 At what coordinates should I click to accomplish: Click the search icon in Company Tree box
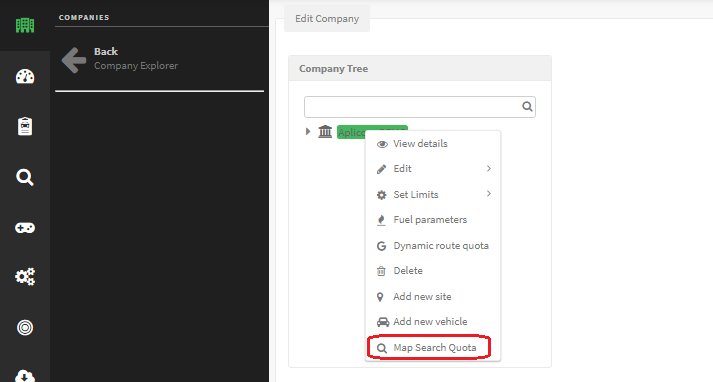tap(527, 106)
